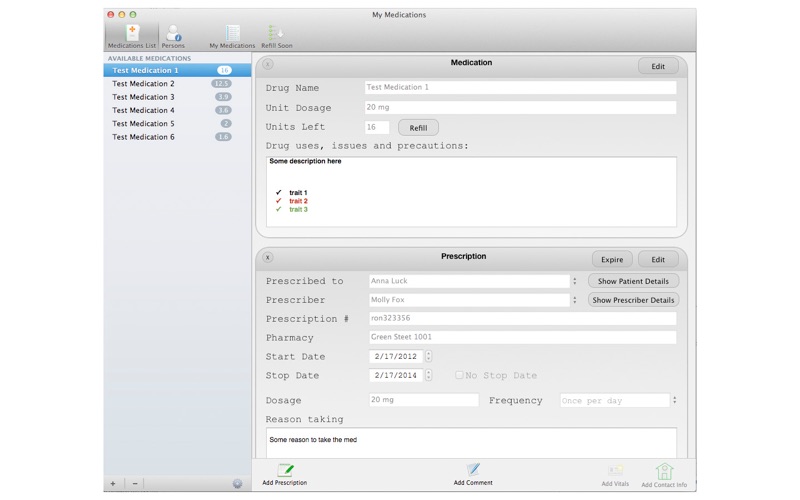800x500 pixels.
Task: Click Show Patient Details button
Action: pyautogui.click(x=633, y=281)
